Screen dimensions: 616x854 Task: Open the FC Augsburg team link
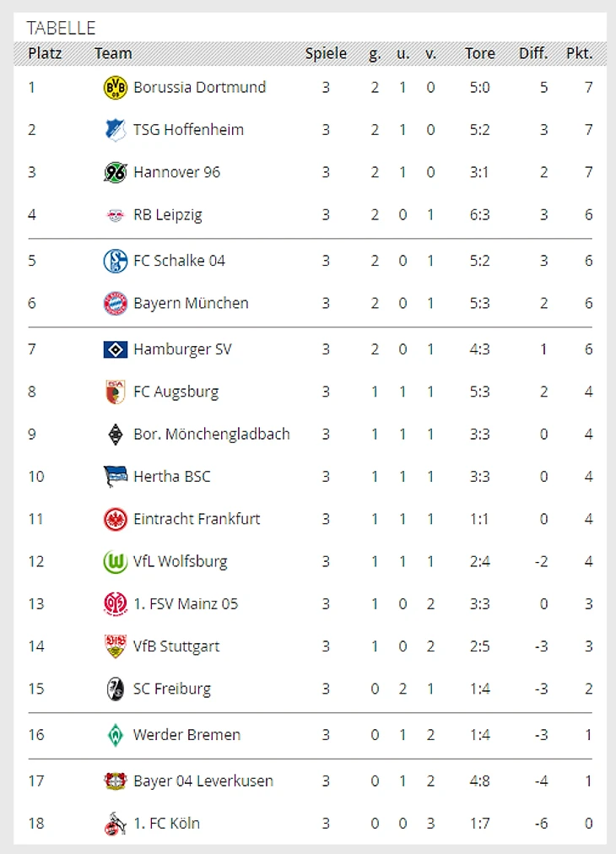[176, 392]
